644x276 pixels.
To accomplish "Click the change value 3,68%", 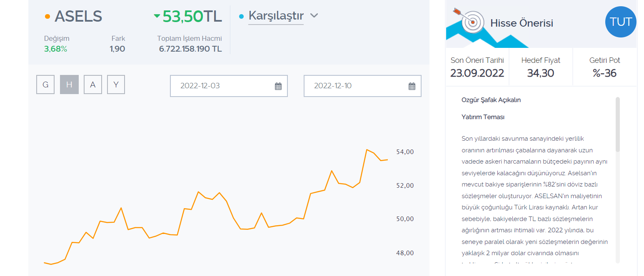I will pyautogui.click(x=55, y=49).
